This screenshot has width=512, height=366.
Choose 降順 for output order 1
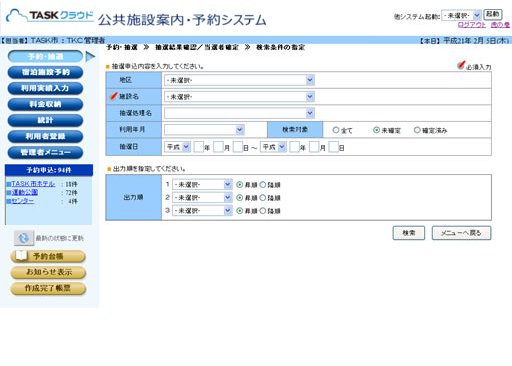(x=263, y=184)
